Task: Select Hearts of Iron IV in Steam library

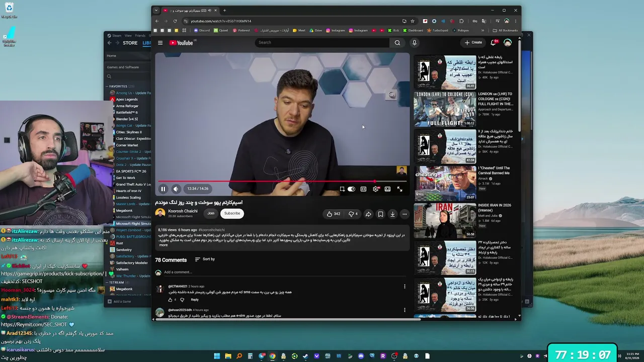Action: [129, 191]
